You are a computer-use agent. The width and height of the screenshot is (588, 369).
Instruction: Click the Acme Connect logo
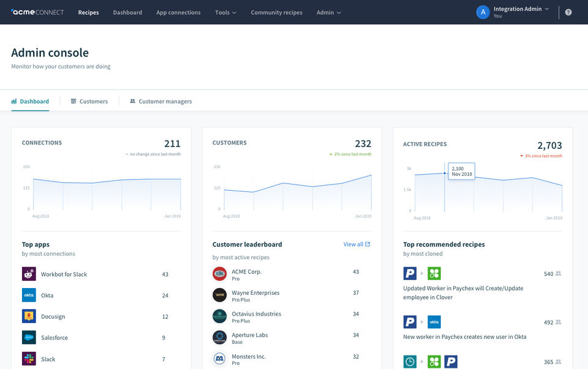click(x=37, y=12)
